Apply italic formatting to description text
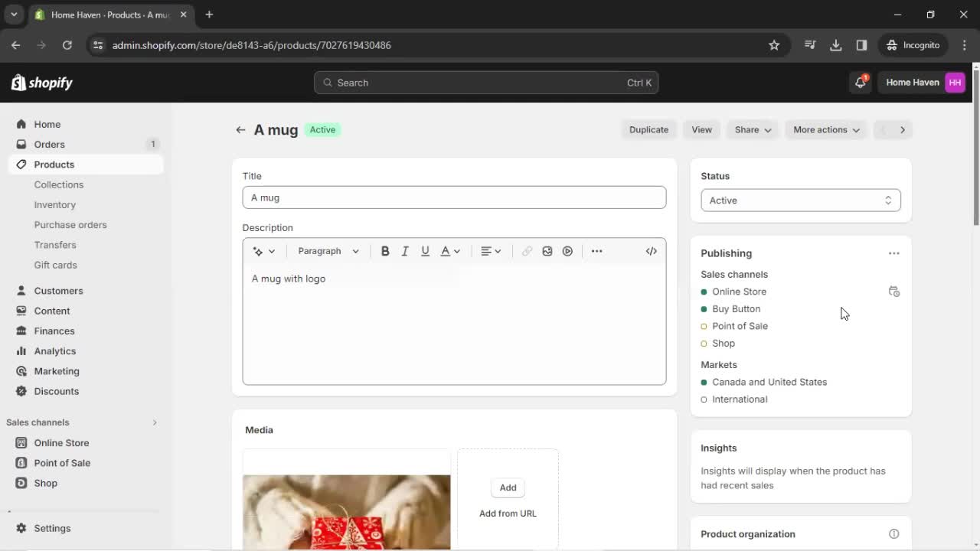This screenshot has height=551, width=980. 405,250
